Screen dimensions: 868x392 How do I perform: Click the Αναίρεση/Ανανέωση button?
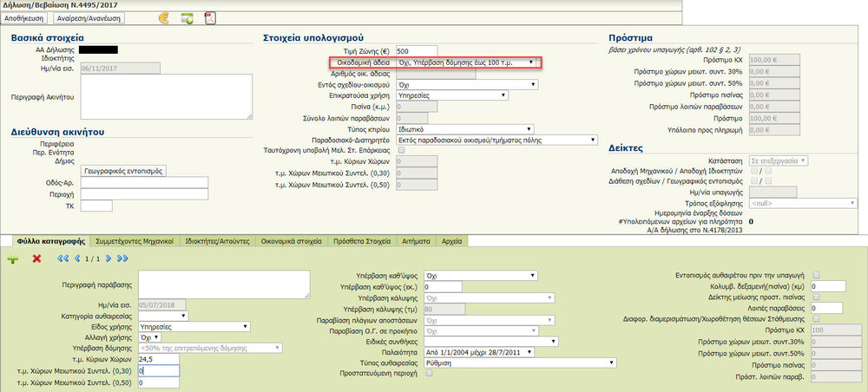(89, 17)
